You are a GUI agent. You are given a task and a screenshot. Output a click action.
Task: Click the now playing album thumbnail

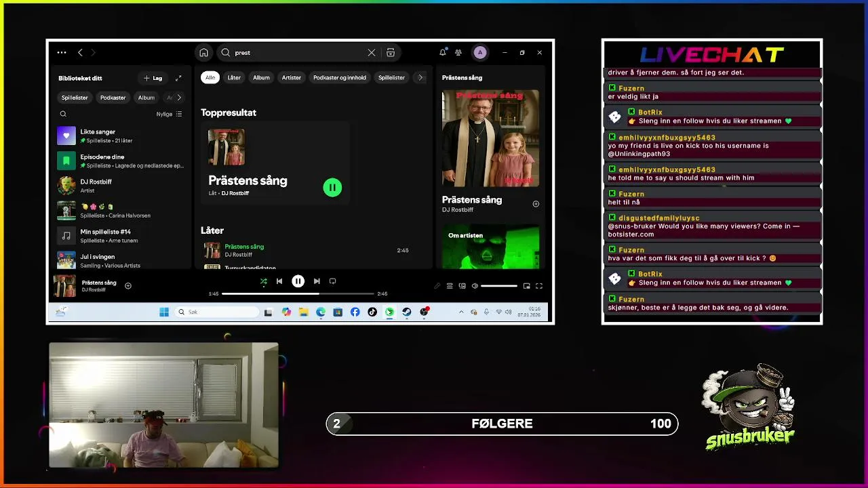(65, 286)
